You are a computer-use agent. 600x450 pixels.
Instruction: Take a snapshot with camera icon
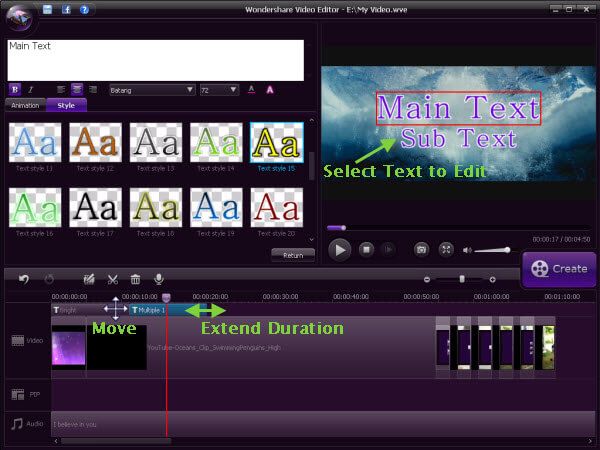coord(421,249)
